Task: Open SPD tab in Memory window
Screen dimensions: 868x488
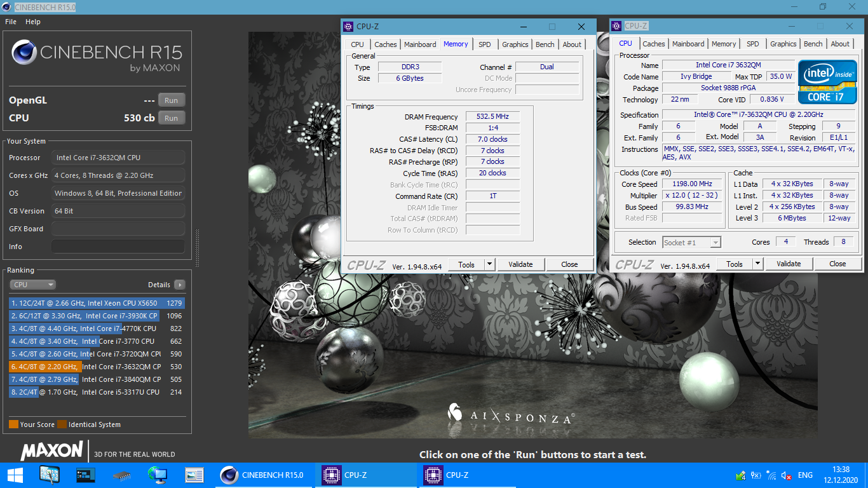Action: (x=485, y=44)
